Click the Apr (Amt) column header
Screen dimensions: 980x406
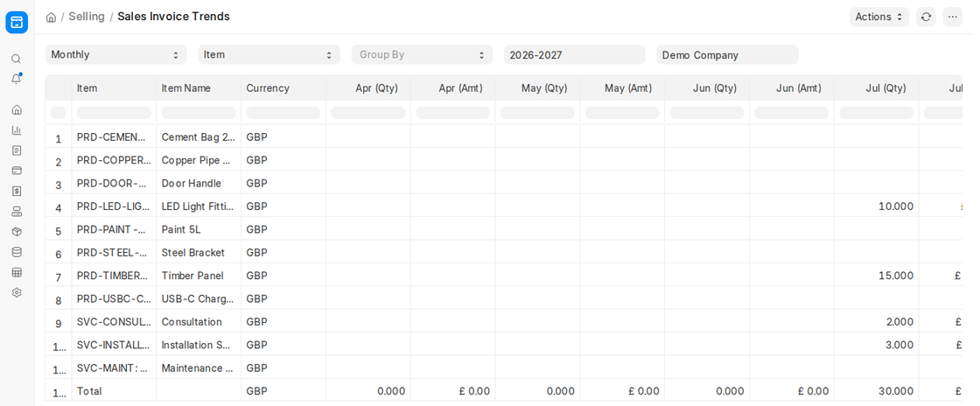[x=453, y=88]
